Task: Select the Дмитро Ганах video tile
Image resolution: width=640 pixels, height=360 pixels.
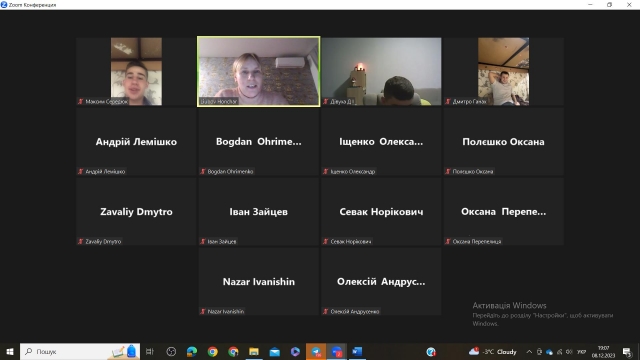Action: (x=504, y=71)
